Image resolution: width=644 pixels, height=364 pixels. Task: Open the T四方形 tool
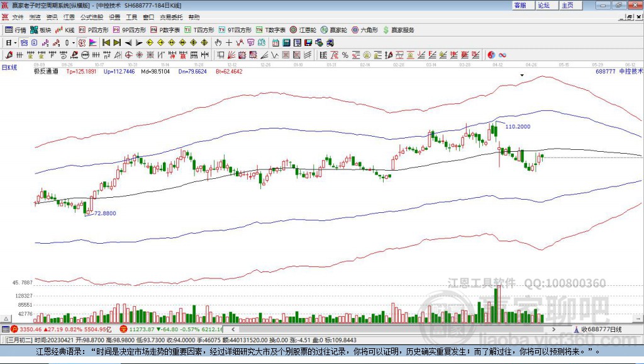click(199, 30)
